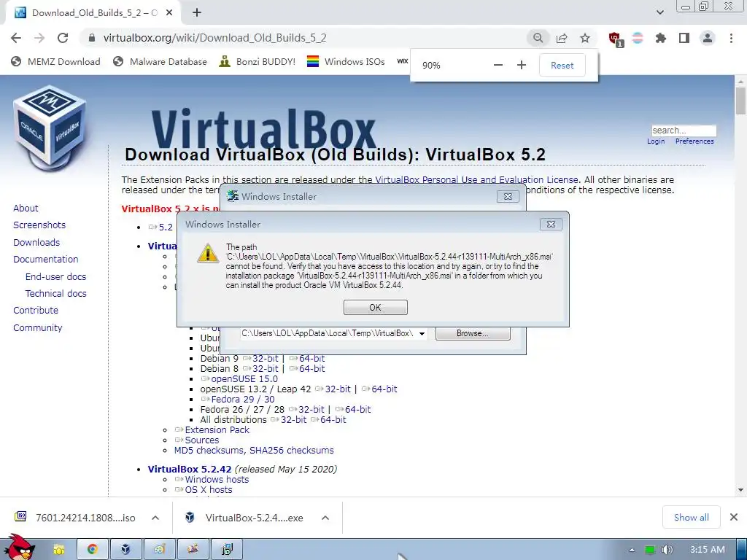Viewport: 747px width, 560px height.
Task: Open Bonzi BUDDY! bookmark
Action: [258, 61]
